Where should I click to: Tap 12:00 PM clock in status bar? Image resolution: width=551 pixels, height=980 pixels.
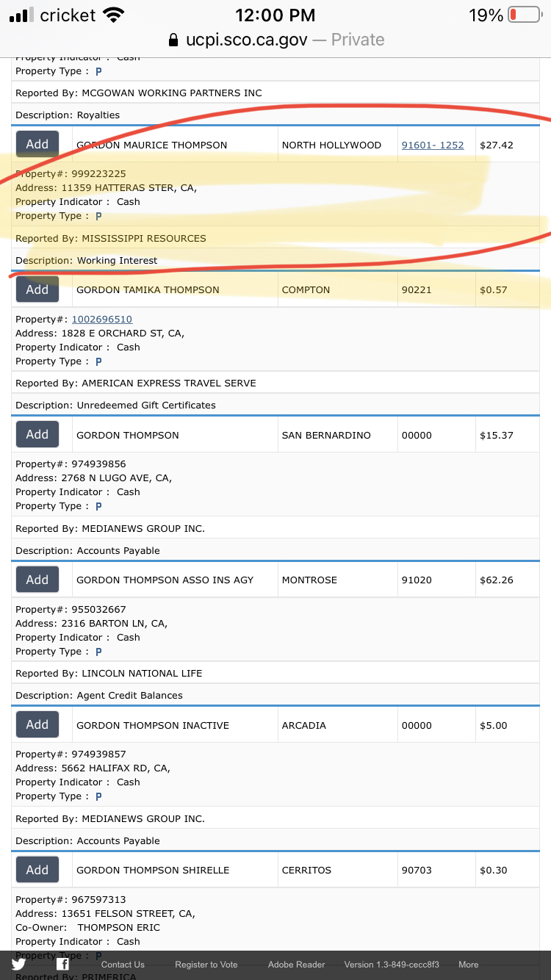pyautogui.click(x=275, y=15)
